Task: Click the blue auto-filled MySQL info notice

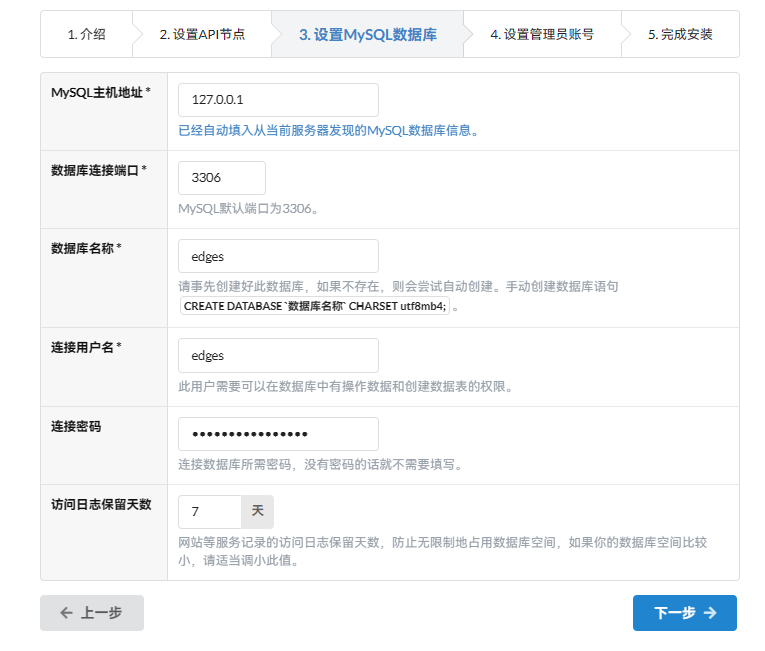Action: pyautogui.click(x=327, y=130)
